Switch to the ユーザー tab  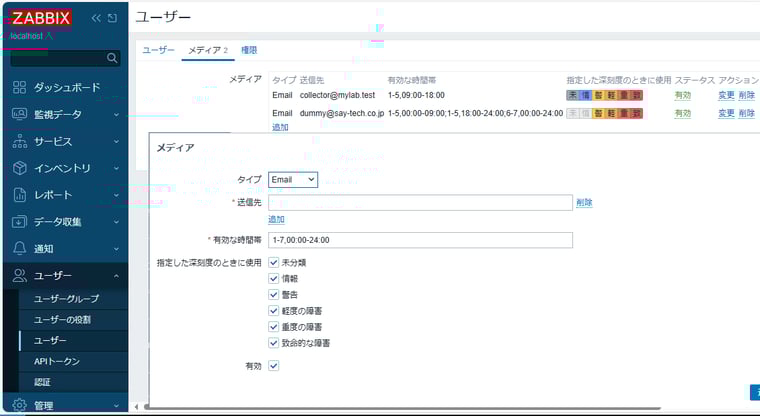pyautogui.click(x=158, y=50)
